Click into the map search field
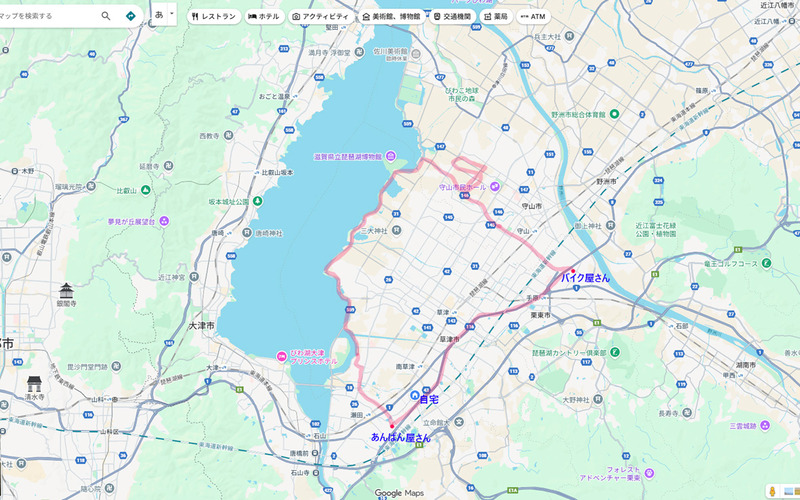Image resolution: width=800 pixels, height=500 pixels. 46,16
